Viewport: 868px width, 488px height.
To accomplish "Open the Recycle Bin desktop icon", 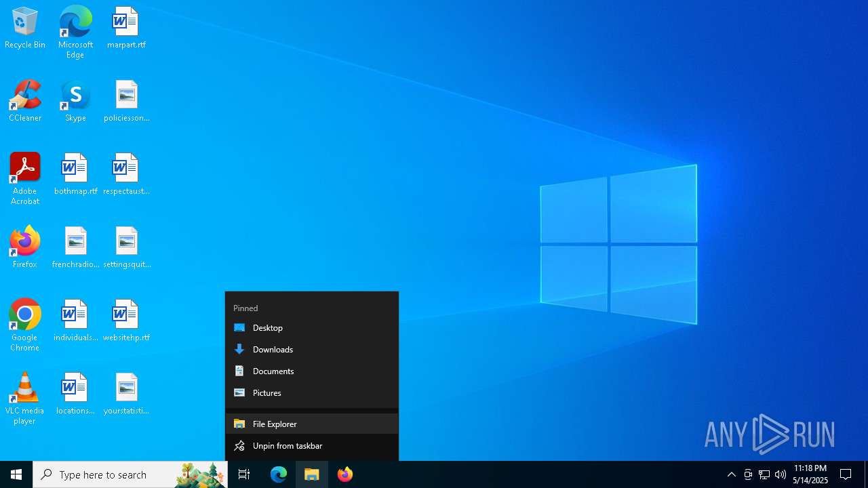I will tap(25, 28).
